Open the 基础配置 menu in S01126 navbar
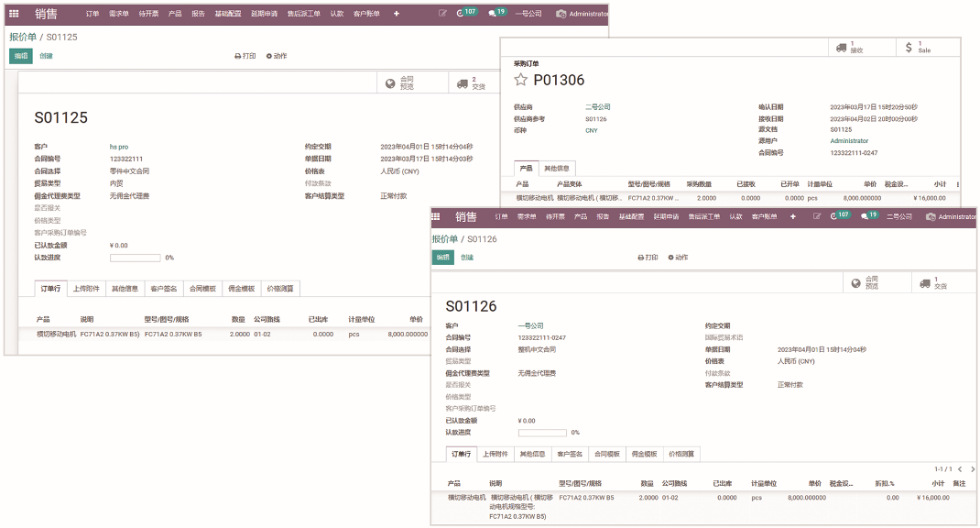Image resolution: width=980 pixels, height=528 pixels. pos(631,216)
